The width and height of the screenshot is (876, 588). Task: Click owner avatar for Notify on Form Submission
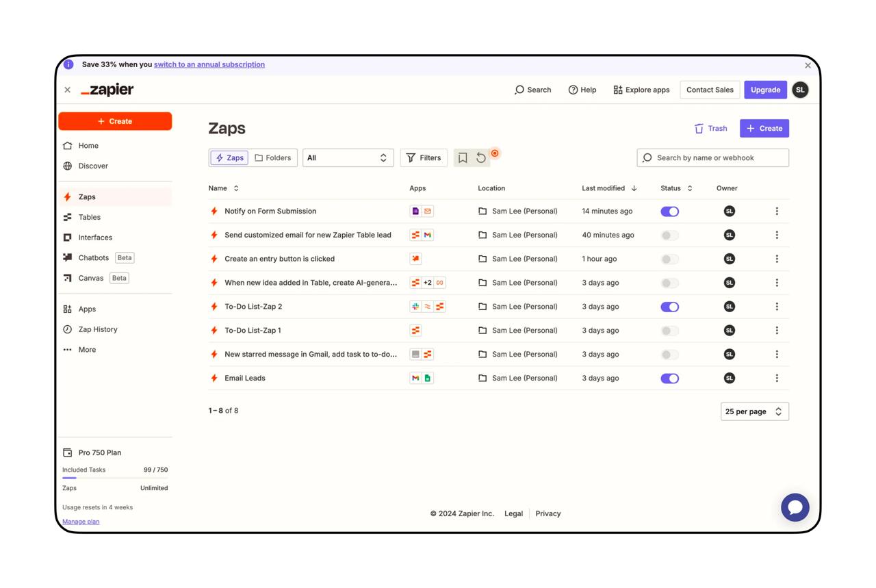click(x=730, y=212)
